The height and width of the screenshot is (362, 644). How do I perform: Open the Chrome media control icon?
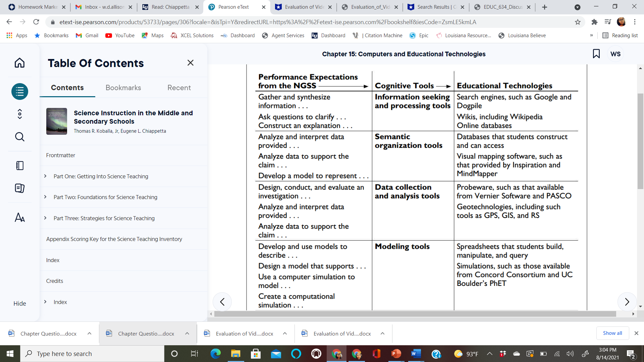click(608, 22)
